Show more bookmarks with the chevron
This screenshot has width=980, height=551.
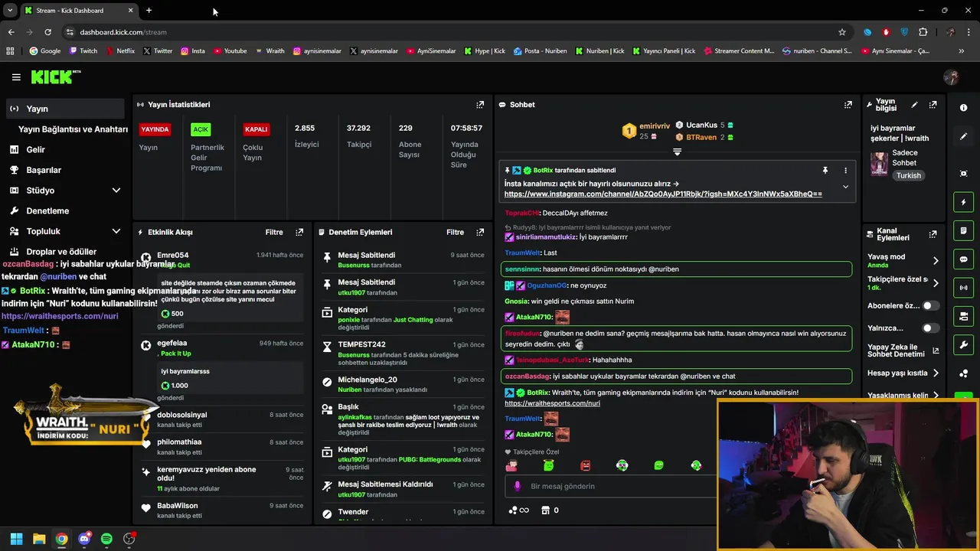point(962,51)
